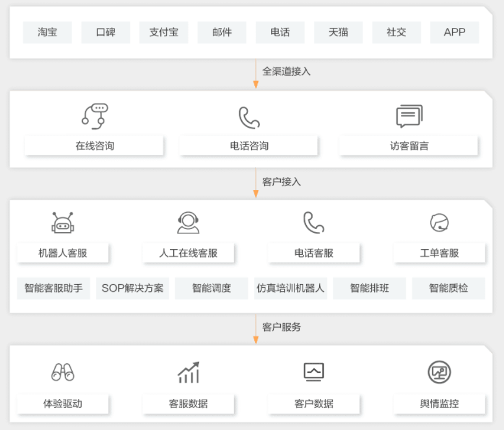
Task: Click the 电话咨询 phone handset icon
Action: 249,117
